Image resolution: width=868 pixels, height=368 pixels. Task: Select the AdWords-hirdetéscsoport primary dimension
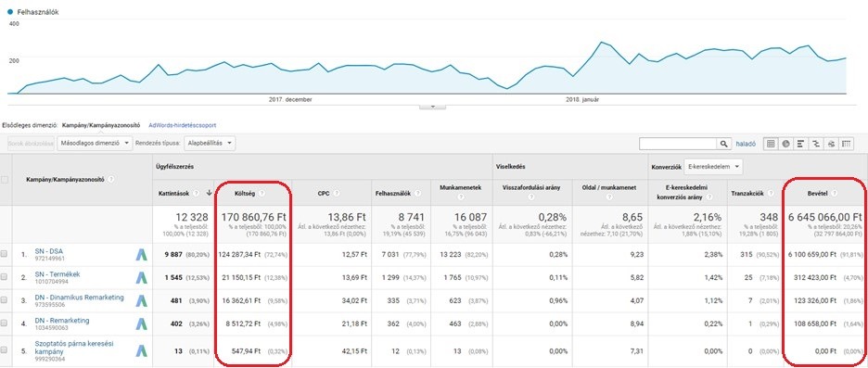click(x=182, y=126)
